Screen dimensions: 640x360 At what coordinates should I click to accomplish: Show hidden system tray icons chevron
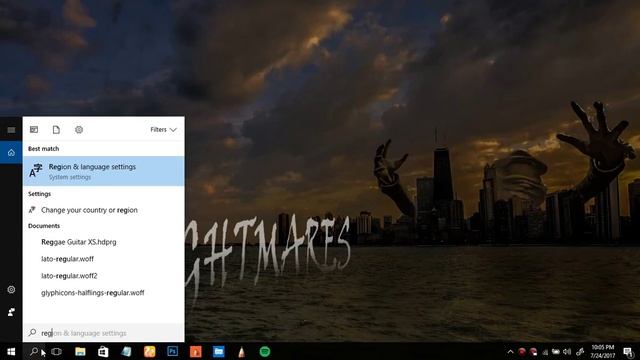point(510,351)
